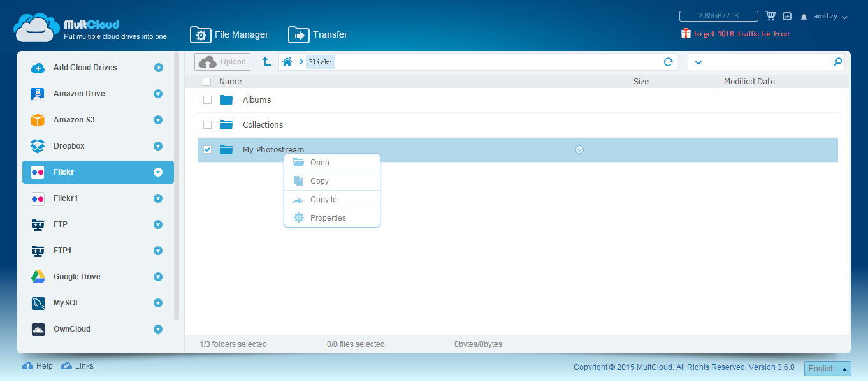
Task: Open the notifications bell icon
Action: (804, 17)
